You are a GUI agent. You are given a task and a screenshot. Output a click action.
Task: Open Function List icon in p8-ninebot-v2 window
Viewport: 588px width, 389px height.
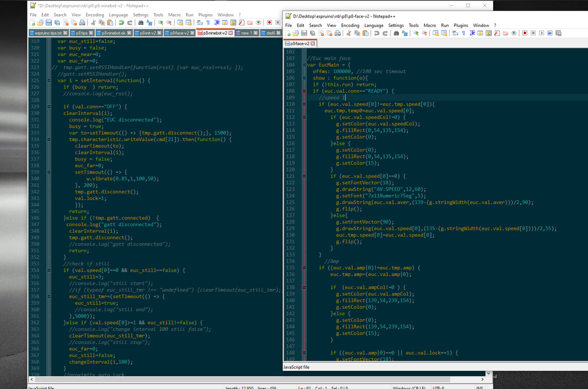tap(242, 22)
